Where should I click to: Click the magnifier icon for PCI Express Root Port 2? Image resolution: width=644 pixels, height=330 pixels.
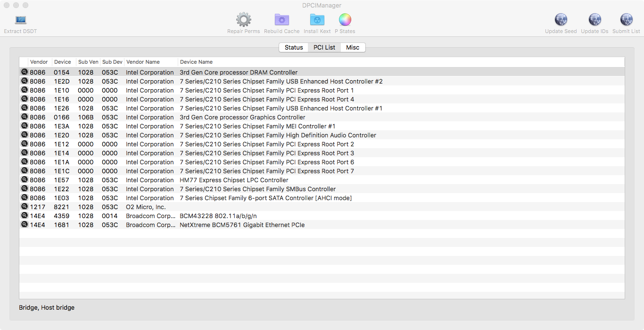(25, 144)
